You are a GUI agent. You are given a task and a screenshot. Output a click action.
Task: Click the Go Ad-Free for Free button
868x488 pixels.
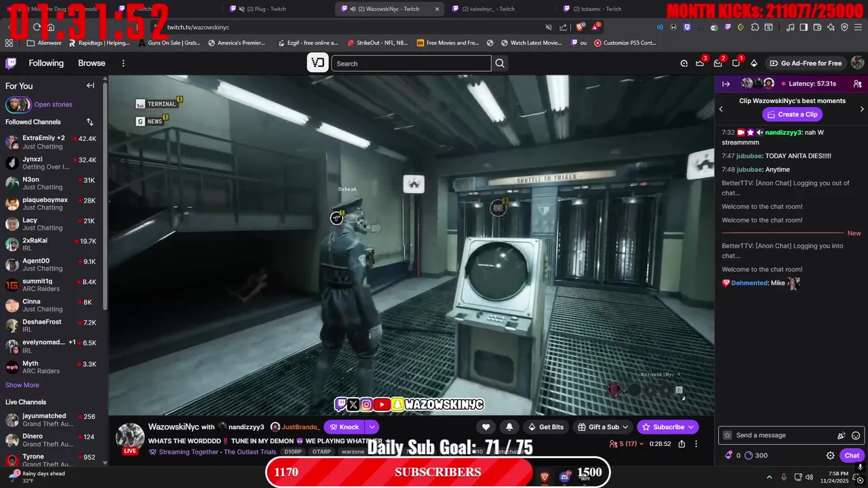(805, 63)
